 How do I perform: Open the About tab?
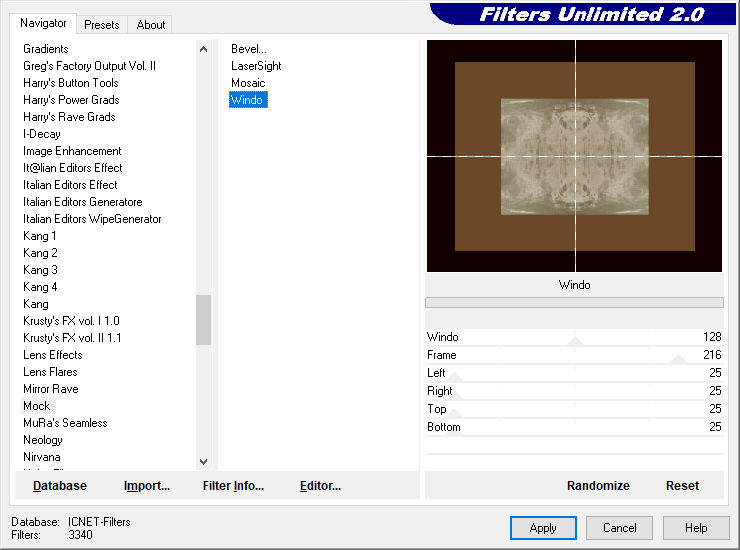[x=151, y=25]
